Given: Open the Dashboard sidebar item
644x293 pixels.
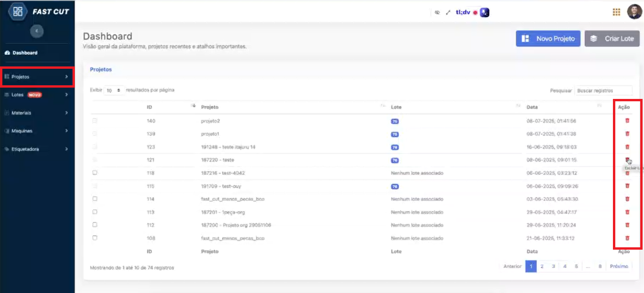Looking at the screenshot, I should [37, 53].
